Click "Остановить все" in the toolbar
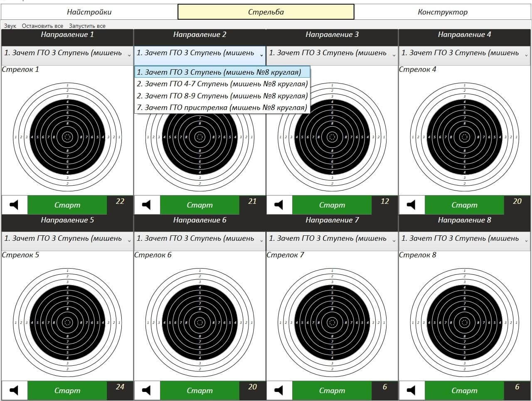This screenshot has width=532, height=401. click(42, 26)
